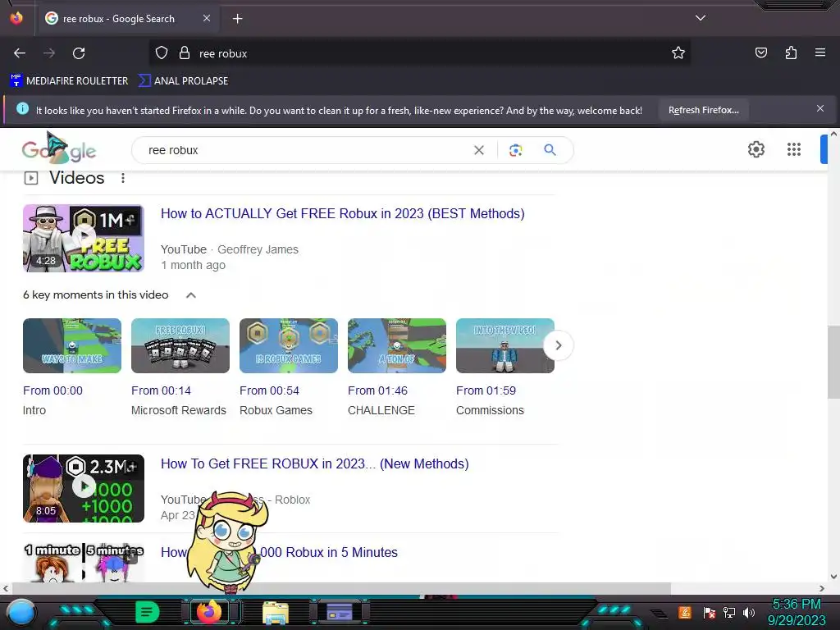840x630 pixels.
Task: Open the clock showing 5:36 PM
Action: [x=797, y=612]
